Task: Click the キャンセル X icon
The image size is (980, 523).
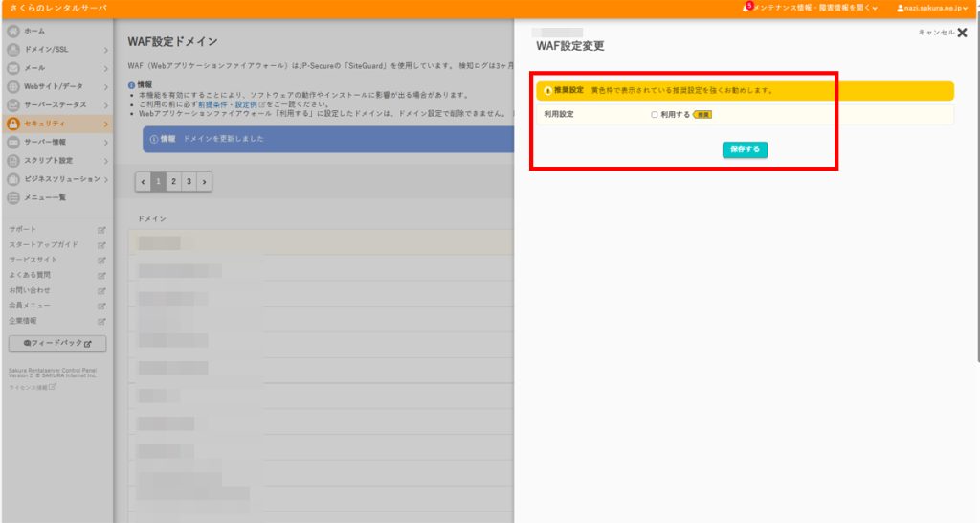Action: click(962, 33)
